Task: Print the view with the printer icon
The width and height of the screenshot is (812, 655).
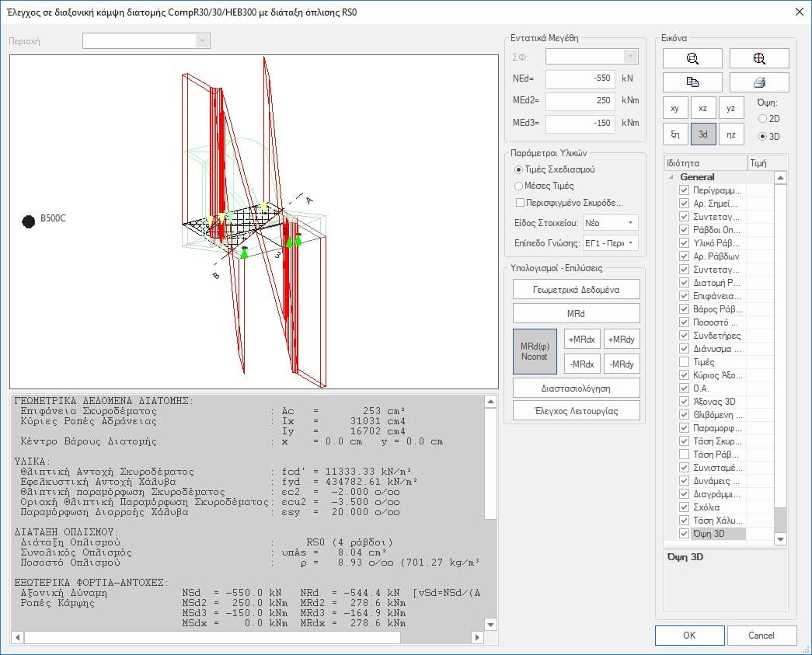Action: (759, 82)
